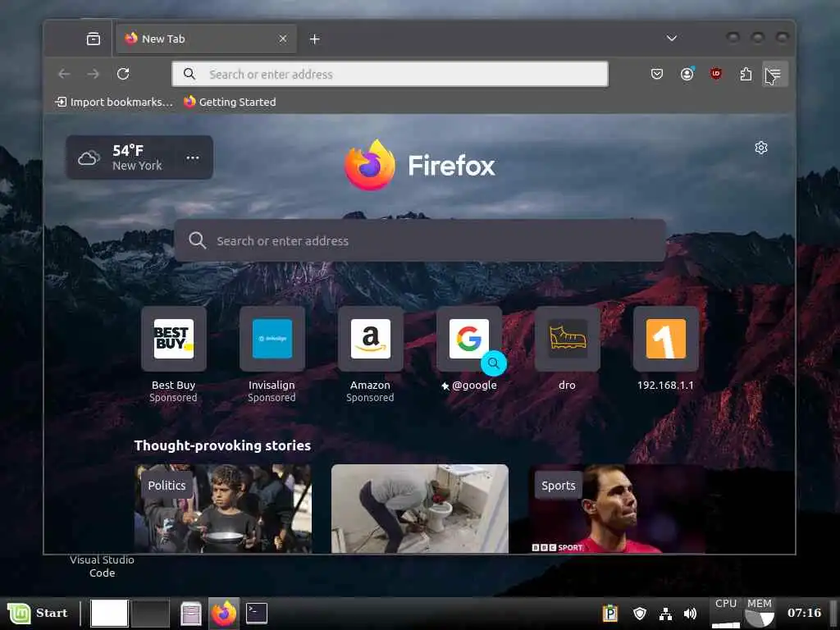
Task: Switch to first workspace in pager
Action: click(x=109, y=613)
